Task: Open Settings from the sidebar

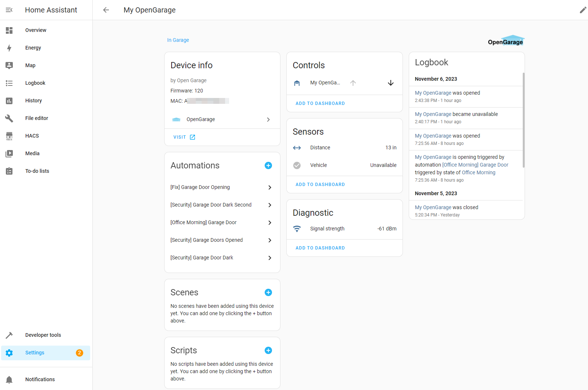Action: 46,353
